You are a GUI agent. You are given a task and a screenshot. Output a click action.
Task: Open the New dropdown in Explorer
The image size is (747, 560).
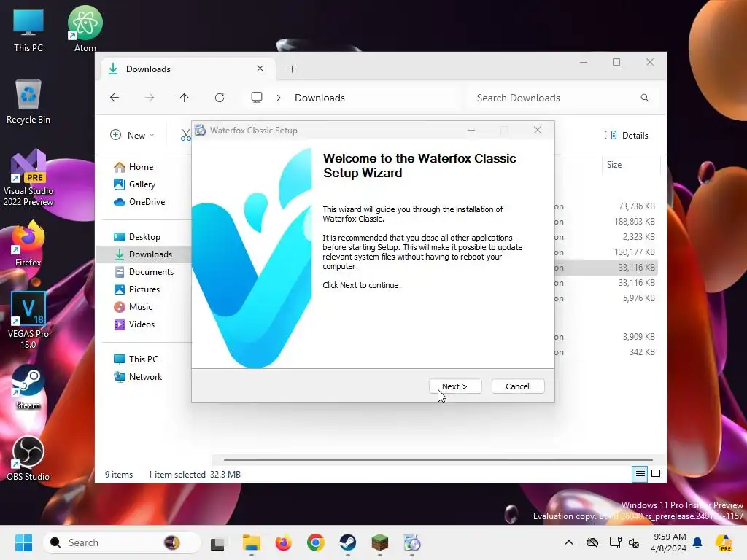coord(133,135)
